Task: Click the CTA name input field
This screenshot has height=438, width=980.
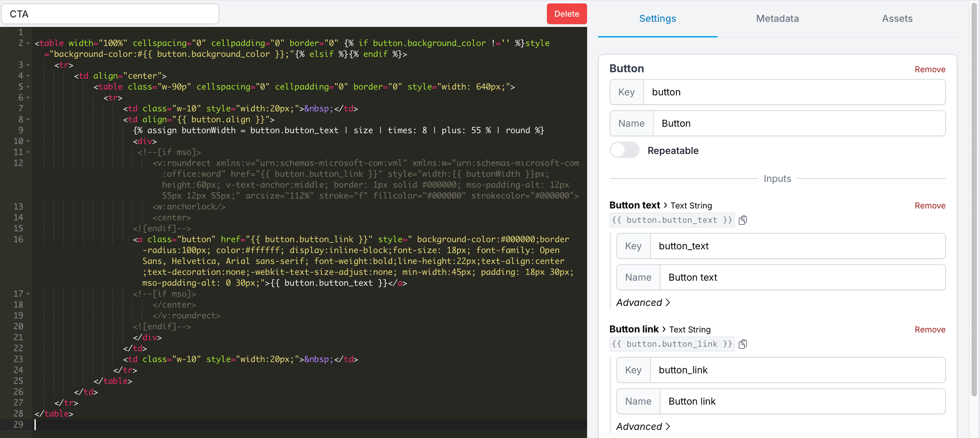Action: 110,14
